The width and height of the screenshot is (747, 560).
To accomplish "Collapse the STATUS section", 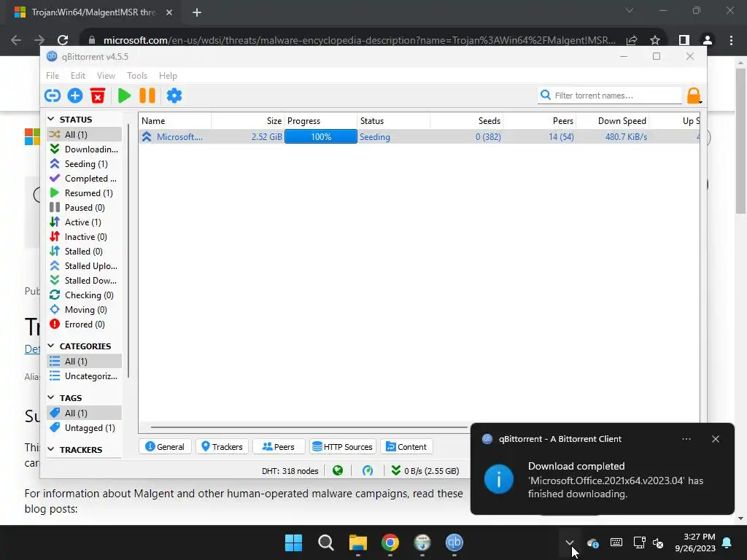I will pyautogui.click(x=51, y=119).
